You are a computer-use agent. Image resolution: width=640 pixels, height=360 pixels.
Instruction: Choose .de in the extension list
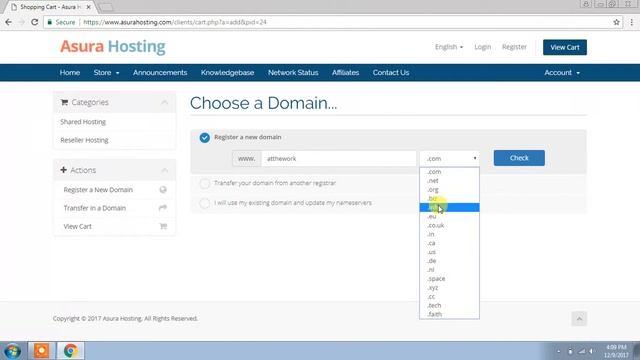[449, 261]
